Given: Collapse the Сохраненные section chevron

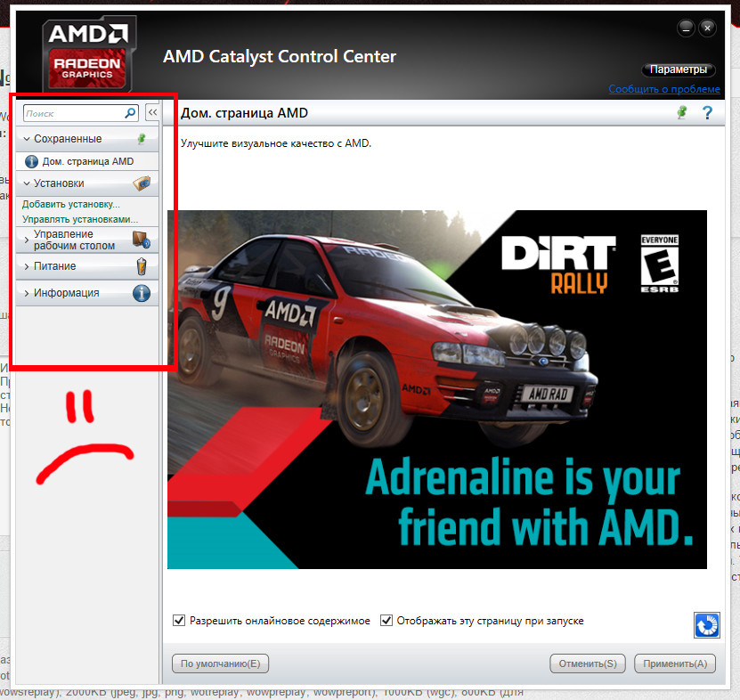Looking at the screenshot, I should (27, 139).
